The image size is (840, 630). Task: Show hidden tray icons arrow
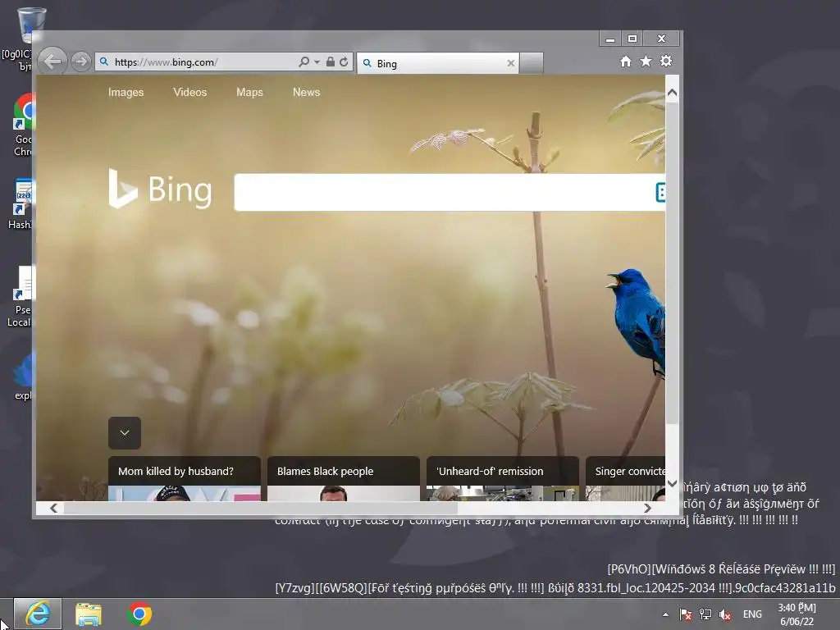coord(665,614)
